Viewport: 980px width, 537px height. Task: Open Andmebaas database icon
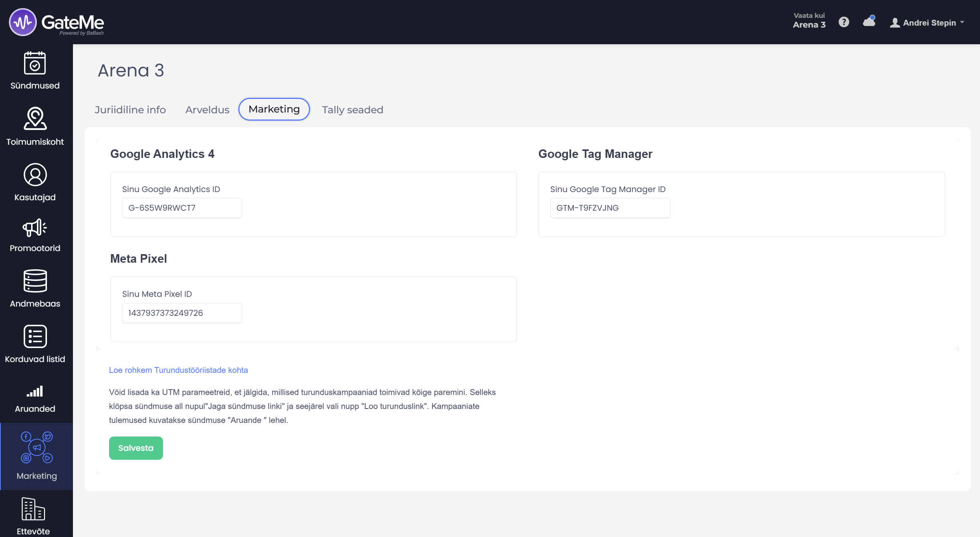(35, 281)
